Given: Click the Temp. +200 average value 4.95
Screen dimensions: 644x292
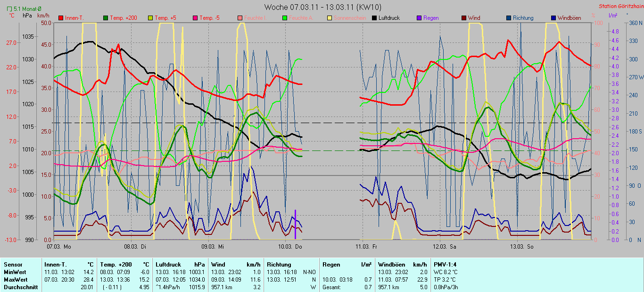Looking at the screenshot, I should tap(144, 287).
